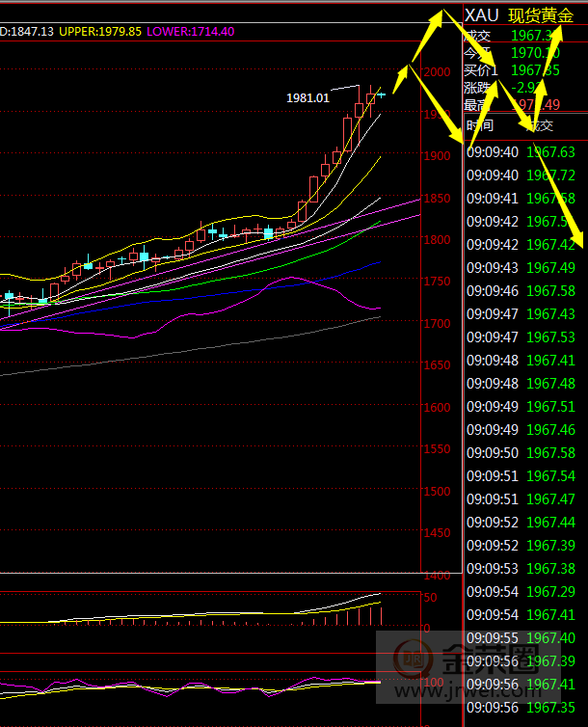
Task: Select the tick priced 1967.47
Action: 551,499
